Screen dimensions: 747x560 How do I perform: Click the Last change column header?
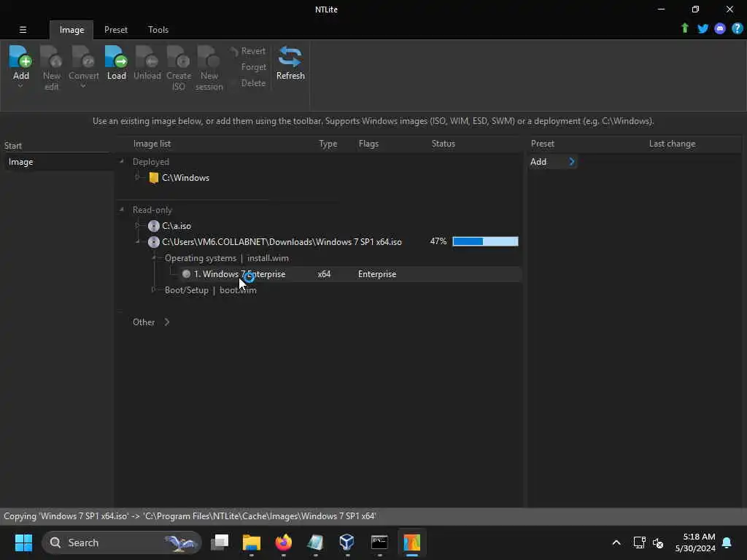click(x=672, y=144)
